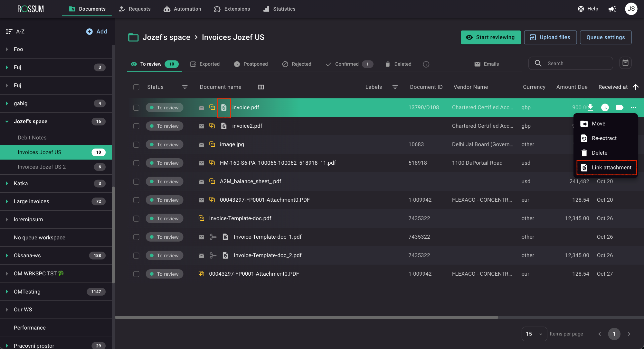Click the announcements megaphone icon
This screenshot has width=644, height=349.
click(x=612, y=9)
